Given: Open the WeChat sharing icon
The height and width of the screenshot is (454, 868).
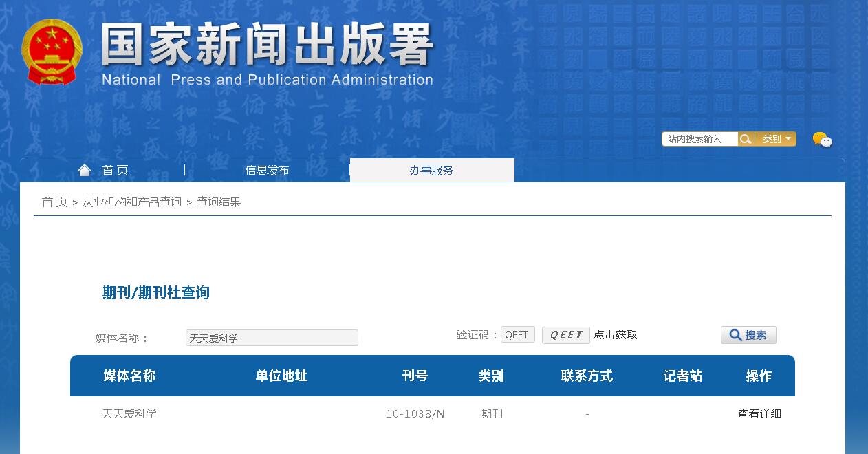Looking at the screenshot, I should coord(823,139).
